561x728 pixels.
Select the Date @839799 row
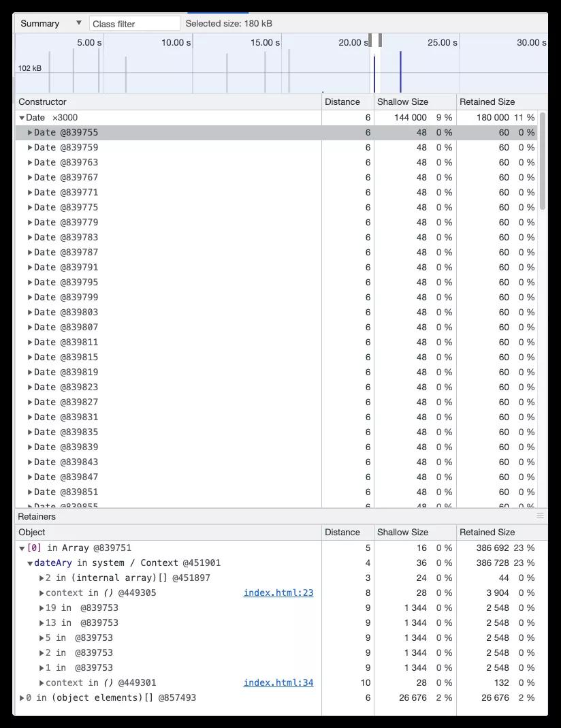tap(276, 297)
